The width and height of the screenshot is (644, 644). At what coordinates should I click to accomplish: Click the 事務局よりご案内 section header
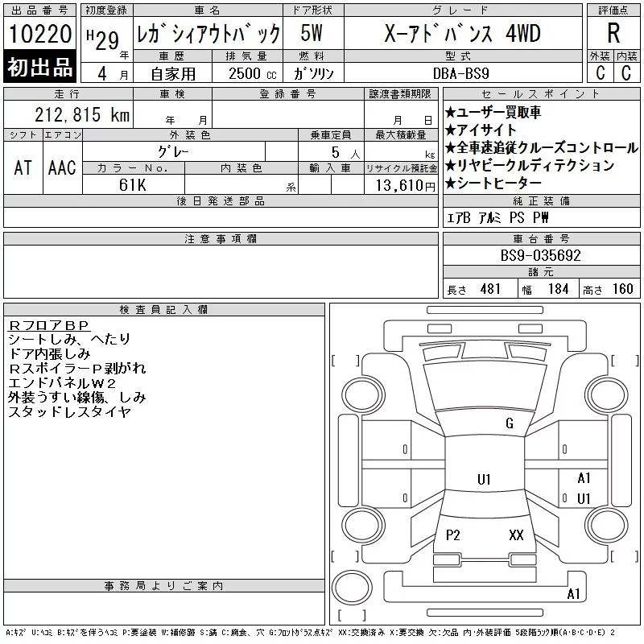[x=163, y=586]
